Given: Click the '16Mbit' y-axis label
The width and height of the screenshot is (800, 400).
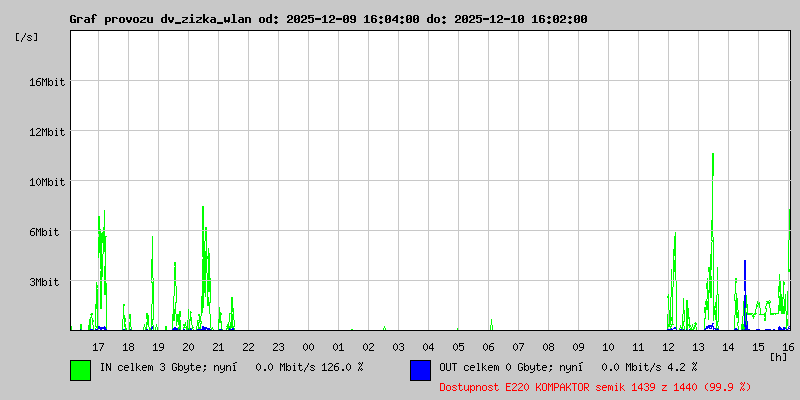Looking at the screenshot, I should pyautogui.click(x=47, y=82).
